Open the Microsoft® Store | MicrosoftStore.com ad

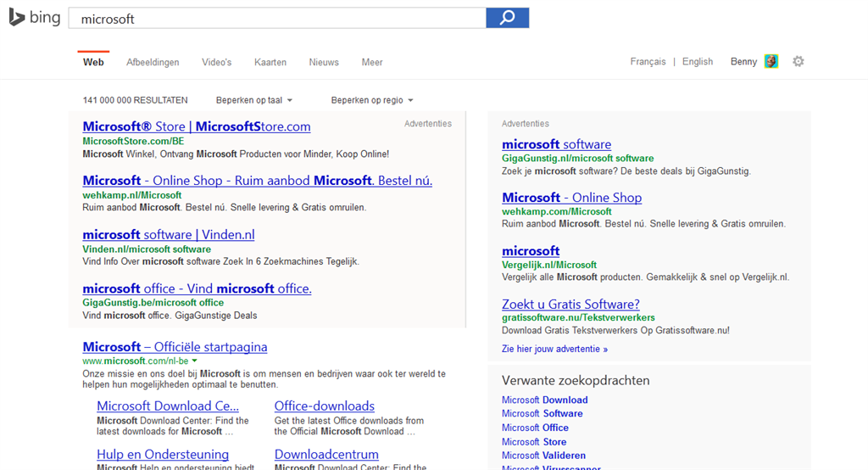click(197, 126)
